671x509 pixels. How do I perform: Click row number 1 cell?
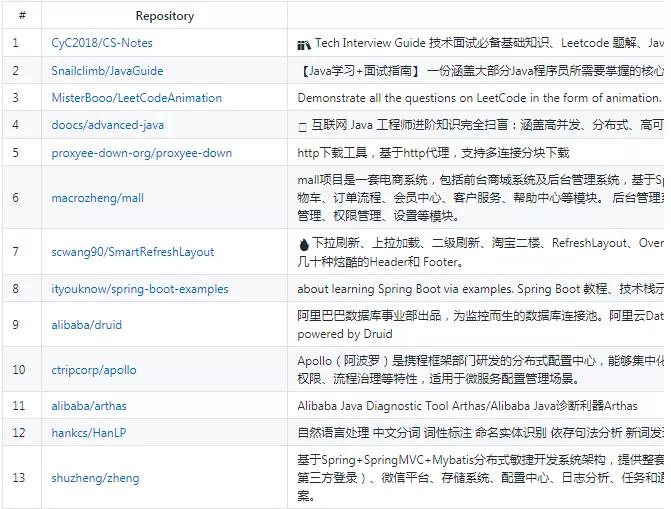[x=21, y=43]
